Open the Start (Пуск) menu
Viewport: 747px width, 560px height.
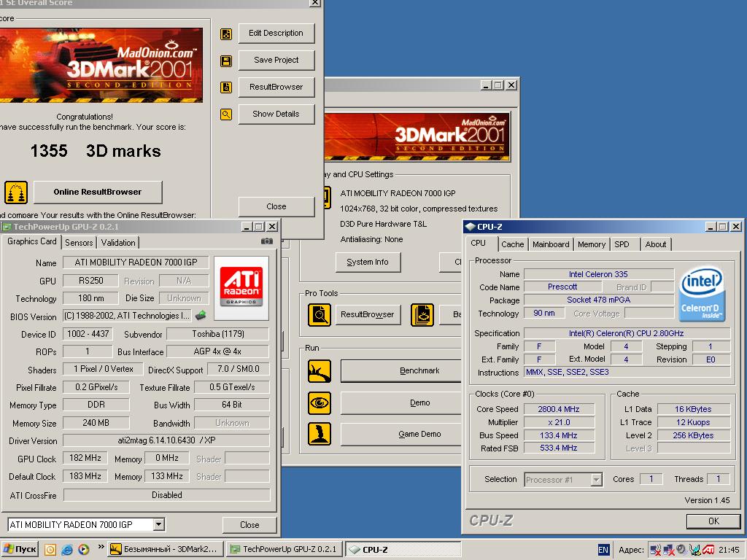click(20, 550)
